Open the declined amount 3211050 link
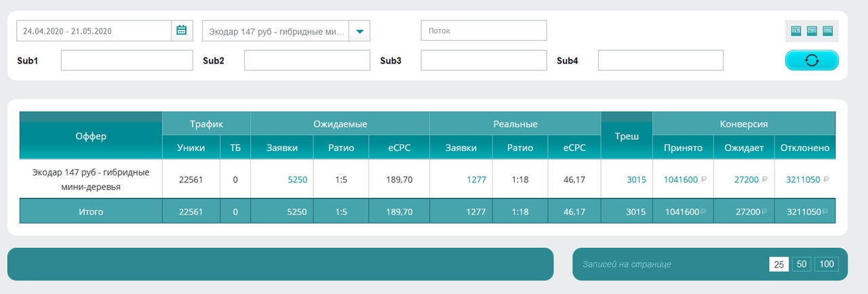This screenshot has height=294, width=868. 803,180
